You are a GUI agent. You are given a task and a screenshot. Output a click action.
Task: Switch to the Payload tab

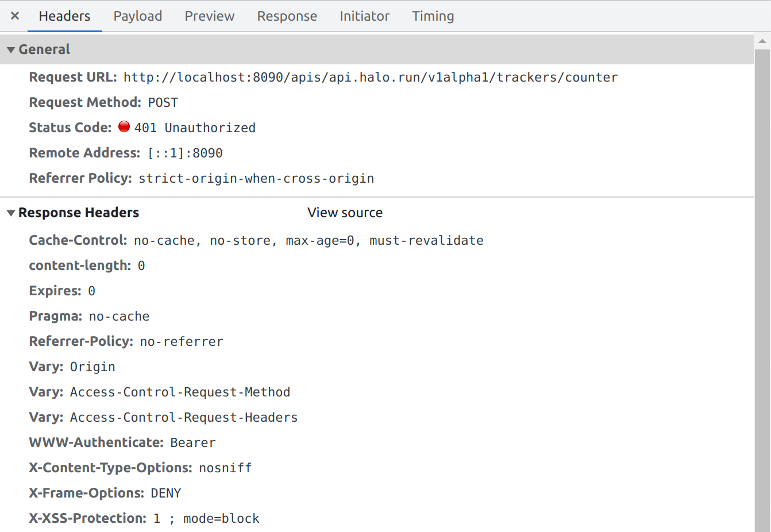137,16
